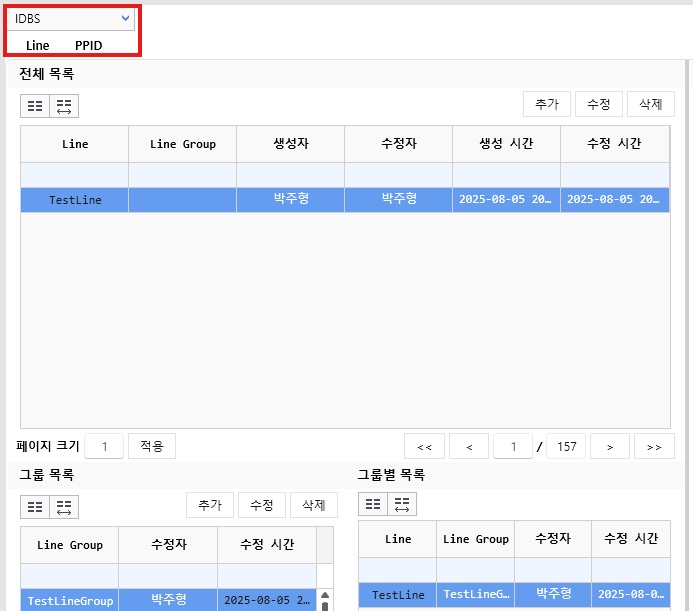The image size is (693, 611).
Task: Go to the first page with <<
Action: point(424,447)
